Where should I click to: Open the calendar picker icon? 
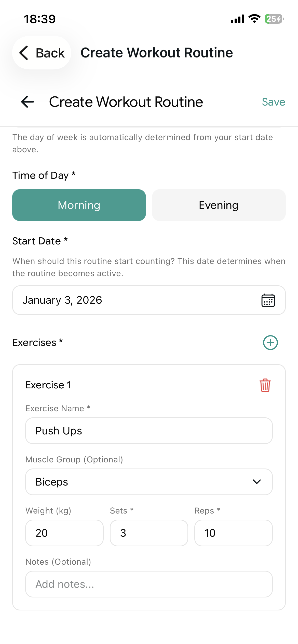tap(268, 300)
